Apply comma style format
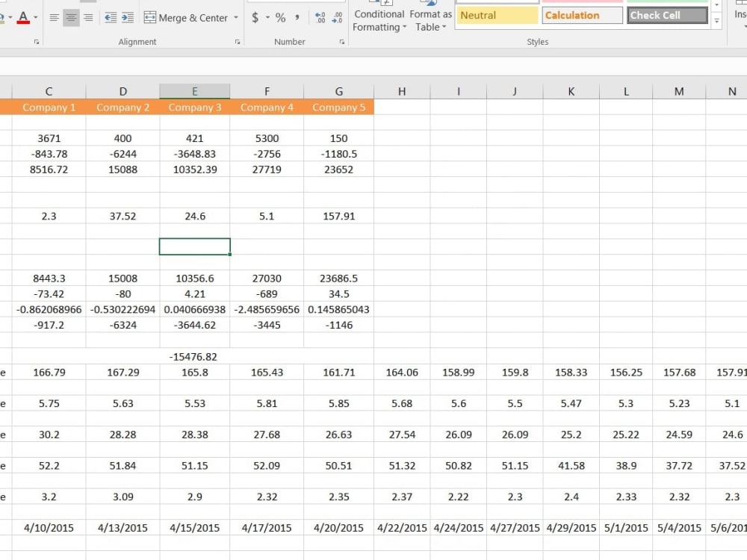The image size is (747, 560). (297, 18)
